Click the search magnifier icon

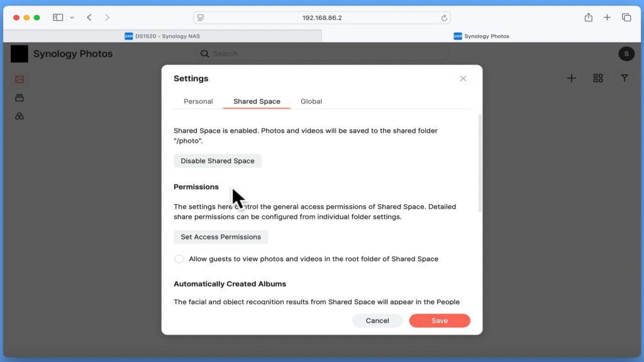click(x=204, y=54)
